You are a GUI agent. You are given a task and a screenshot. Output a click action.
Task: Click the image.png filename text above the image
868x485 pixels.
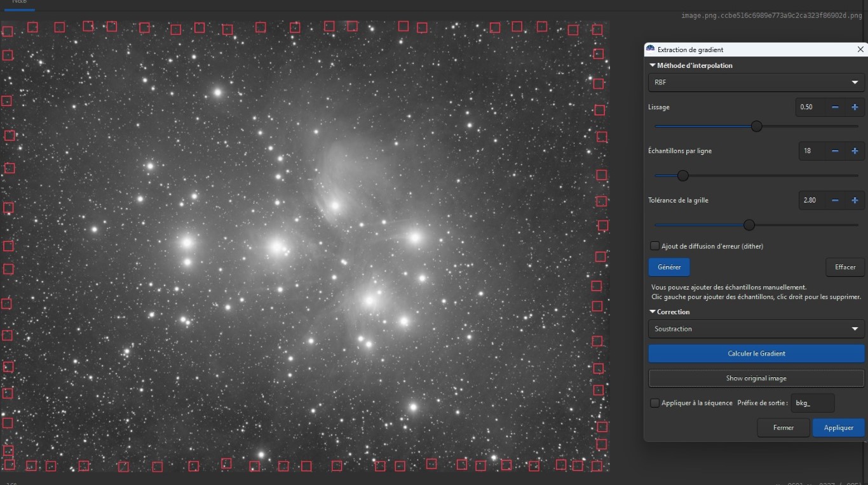[771, 15]
